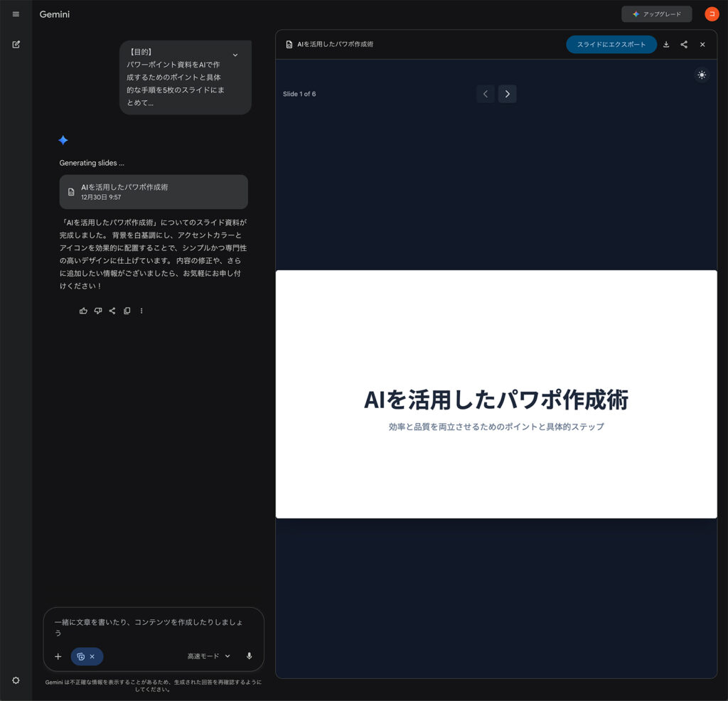Image resolution: width=728 pixels, height=701 pixels.
Task: Copy the Gemini response text
Action: (127, 311)
